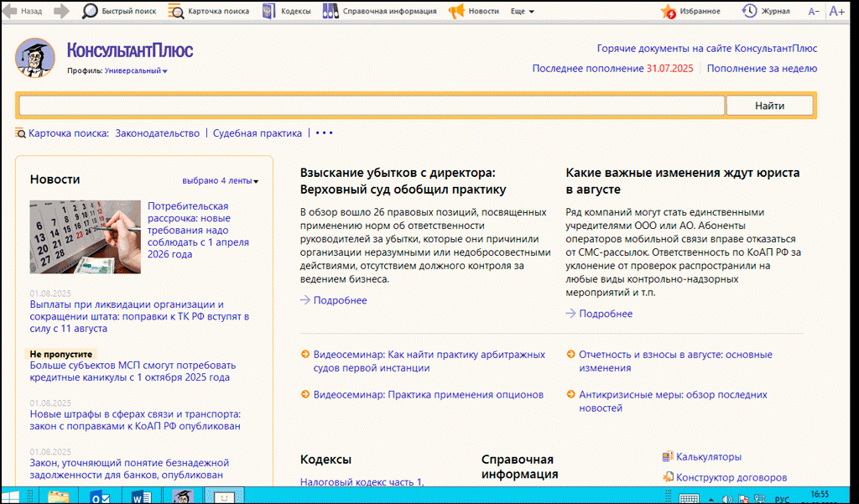Open Калькуляторы link
859x504 pixels.
coord(709,457)
